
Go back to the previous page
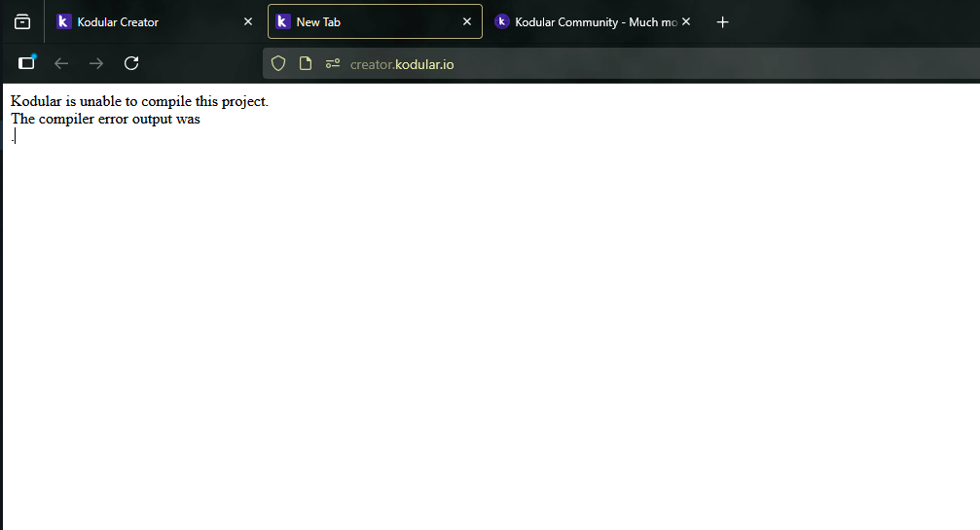click(x=61, y=63)
